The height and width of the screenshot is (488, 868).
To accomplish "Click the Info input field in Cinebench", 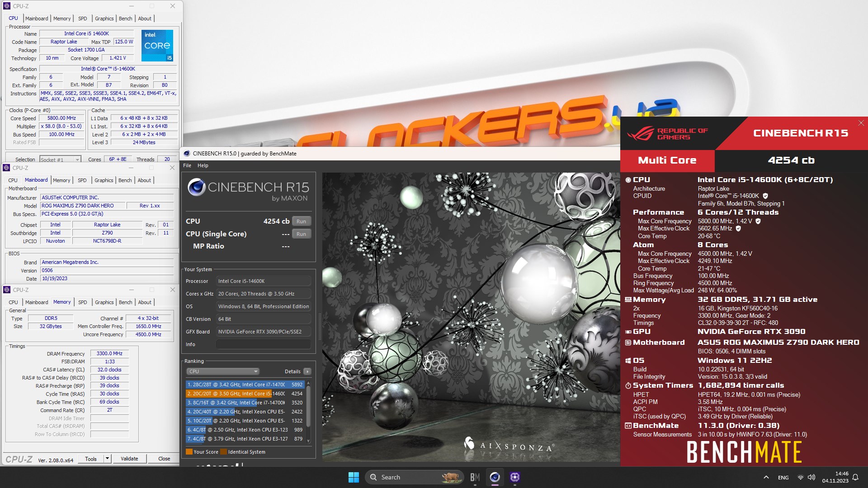I will (263, 344).
